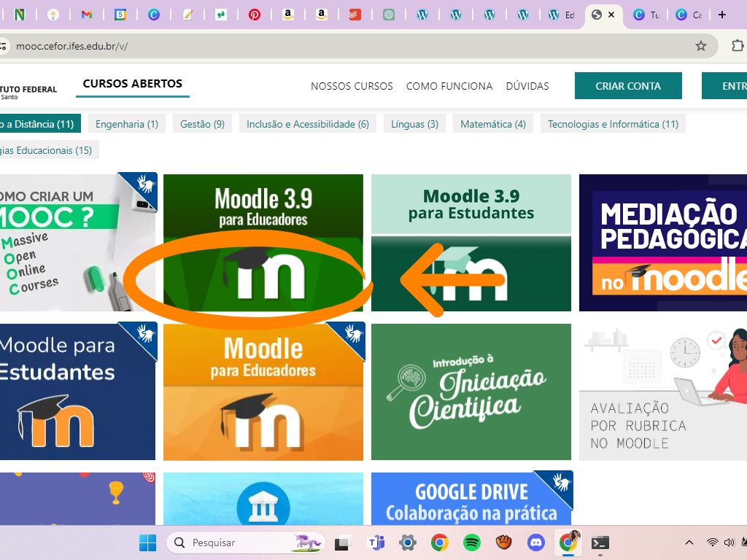747x560 pixels.
Task: Open Google Drive Colaboração na prática course
Action: [x=471, y=499]
